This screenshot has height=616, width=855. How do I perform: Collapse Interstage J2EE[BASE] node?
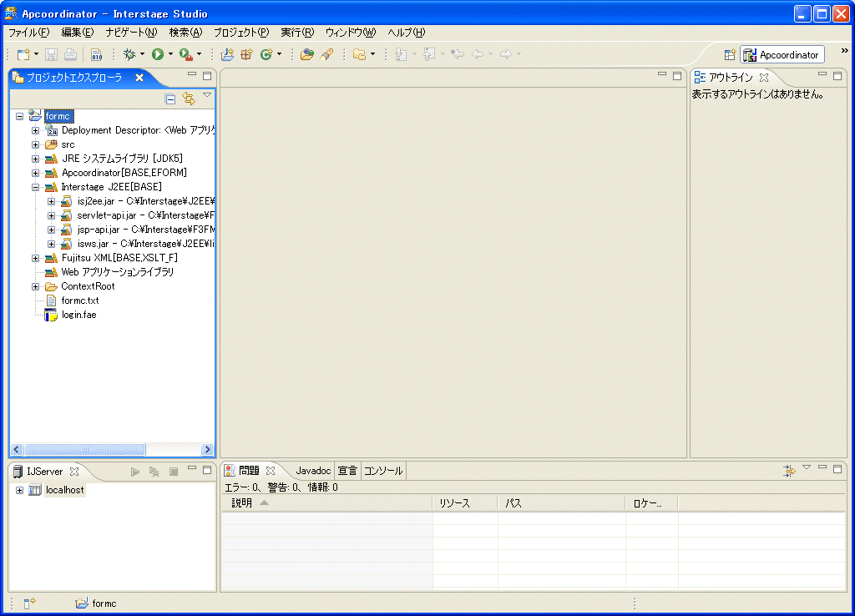[x=35, y=187]
